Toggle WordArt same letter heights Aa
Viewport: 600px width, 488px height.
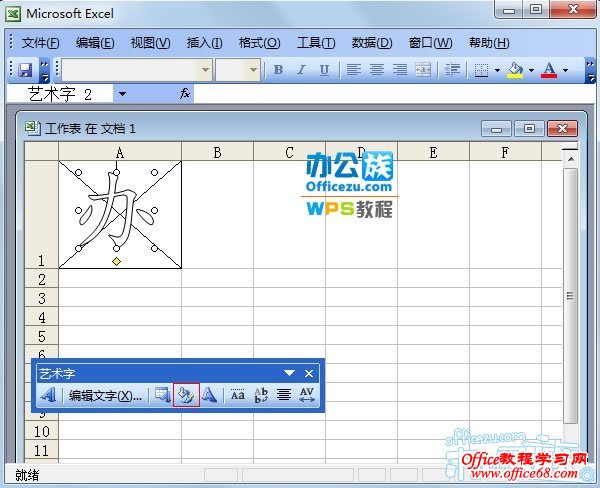tap(238, 395)
